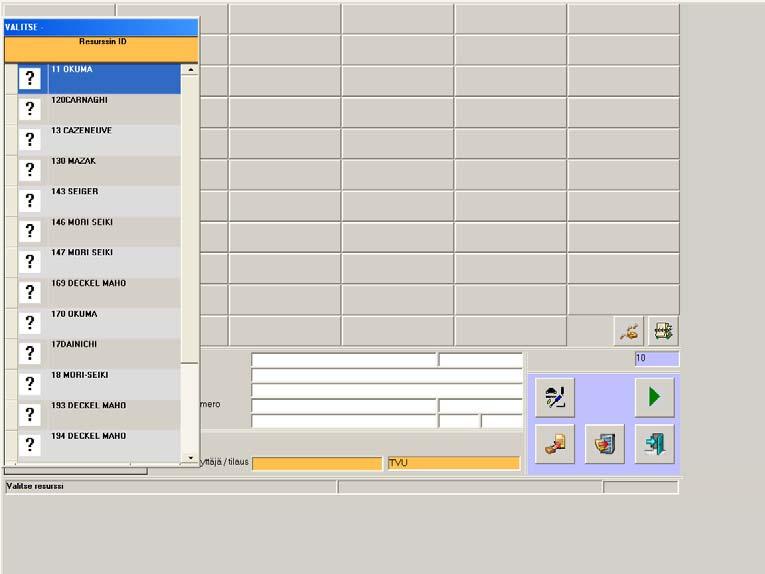Click the question mark icon beside 17DAINICHI
This screenshot has height=574, width=765.
click(30, 354)
